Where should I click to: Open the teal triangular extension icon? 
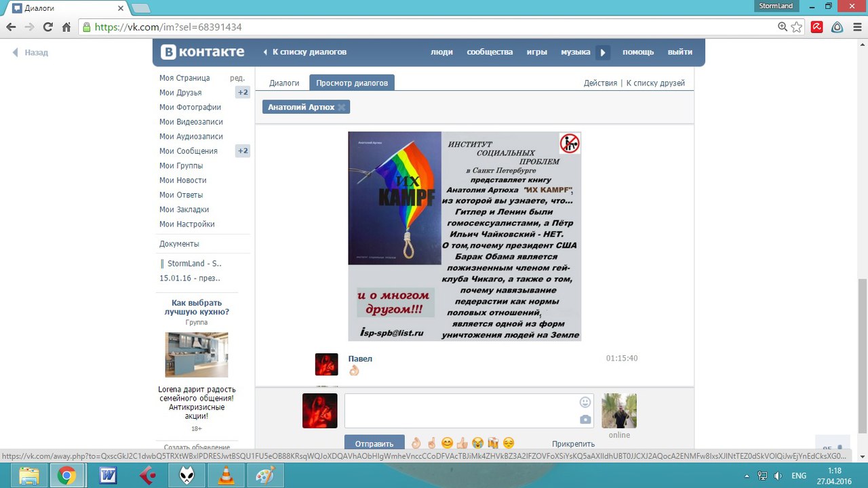pyautogui.click(x=837, y=27)
